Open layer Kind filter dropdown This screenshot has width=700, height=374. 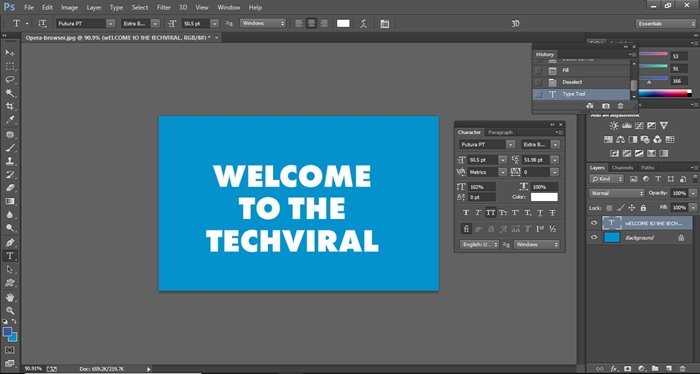click(607, 179)
